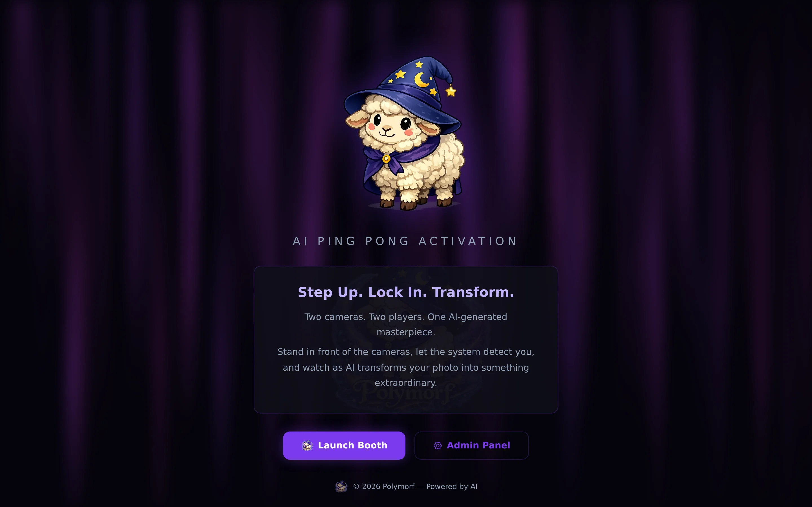The height and width of the screenshot is (507, 812).
Task: Click the faded Polymorf watermark in card
Action: pyautogui.click(x=404, y=392)
